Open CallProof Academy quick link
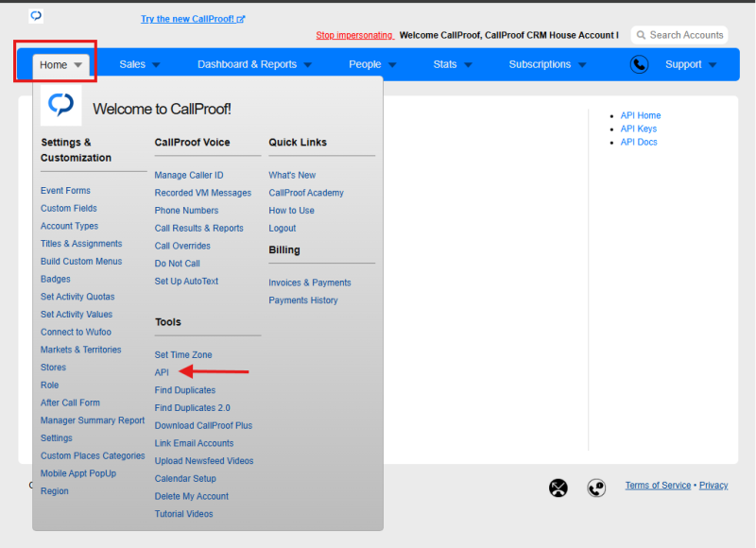This screenshot has height=548, width=756. (x=305, y=193)
